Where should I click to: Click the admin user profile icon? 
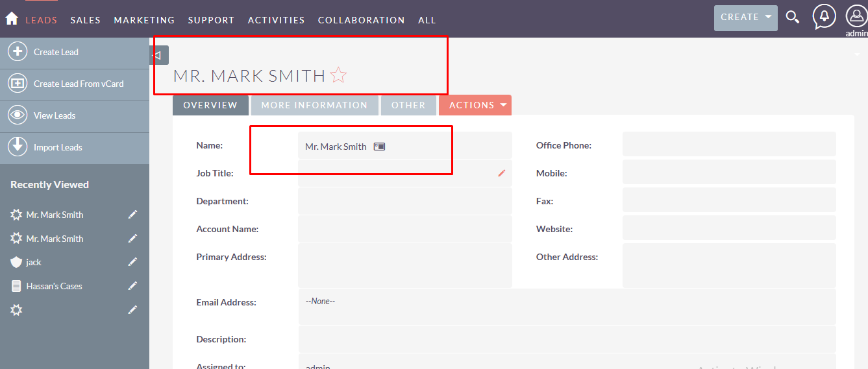click(856, 17)
